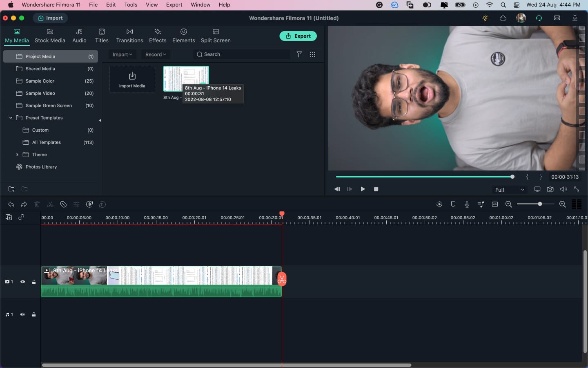Click the green Export button
Screen dimensions: 588x368
point(298,36)
